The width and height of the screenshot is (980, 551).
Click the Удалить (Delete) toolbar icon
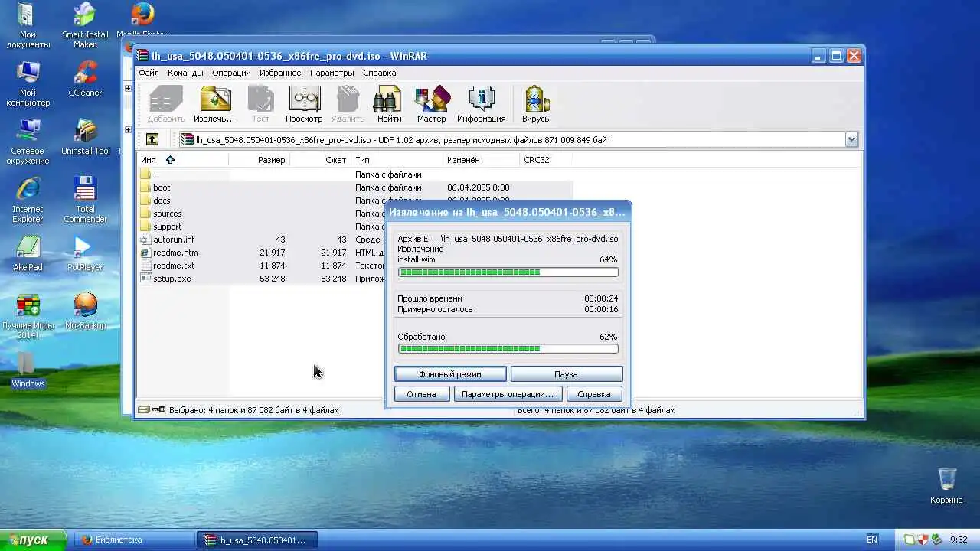(348, 104)
